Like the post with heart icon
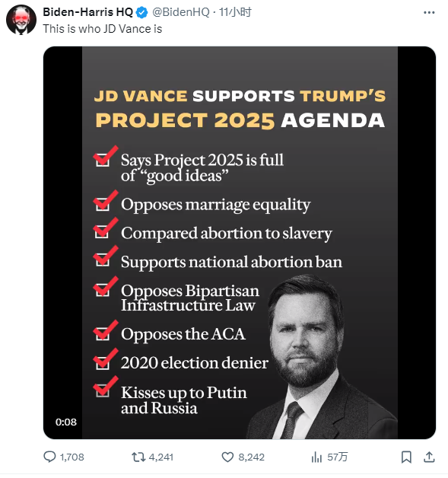Image resolution: width=448 pixels, height=478 pixels. [227, 457]
